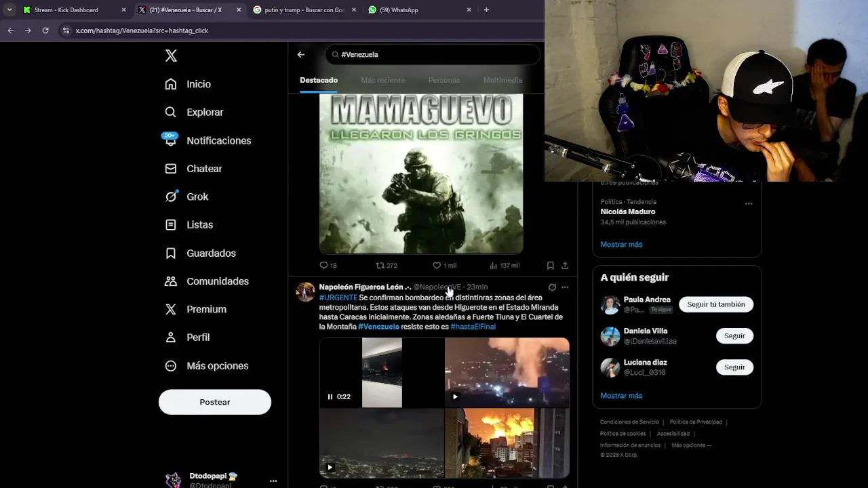Image resolution: width=868 pixels, height=488 pixels.
Task: View analytics showing 137 mil
Action: [504, 266]
